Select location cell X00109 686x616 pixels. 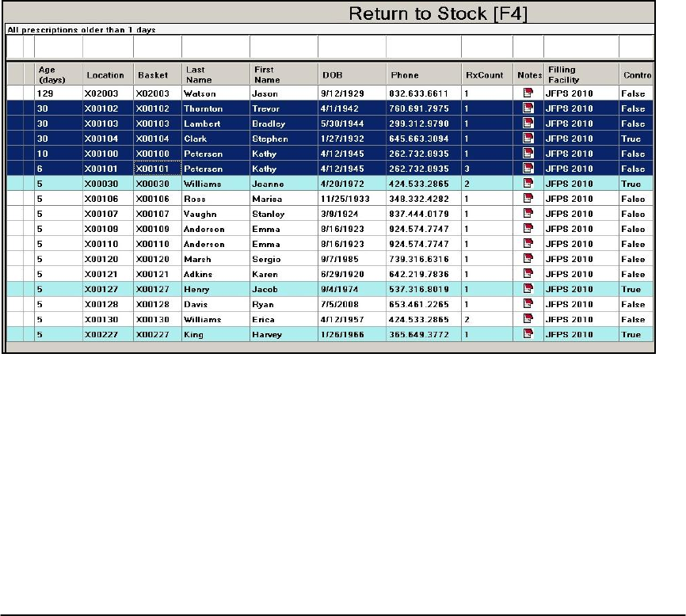(x=108, y=229)
